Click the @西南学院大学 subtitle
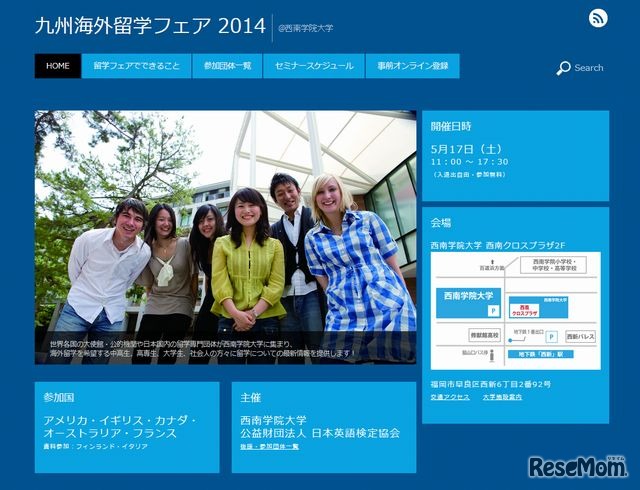 point(305,28)
